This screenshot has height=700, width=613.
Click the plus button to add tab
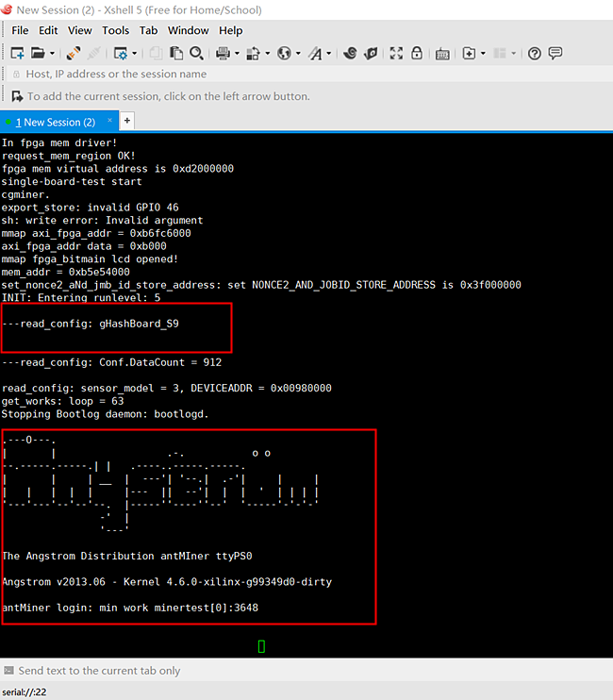(127, 121)
